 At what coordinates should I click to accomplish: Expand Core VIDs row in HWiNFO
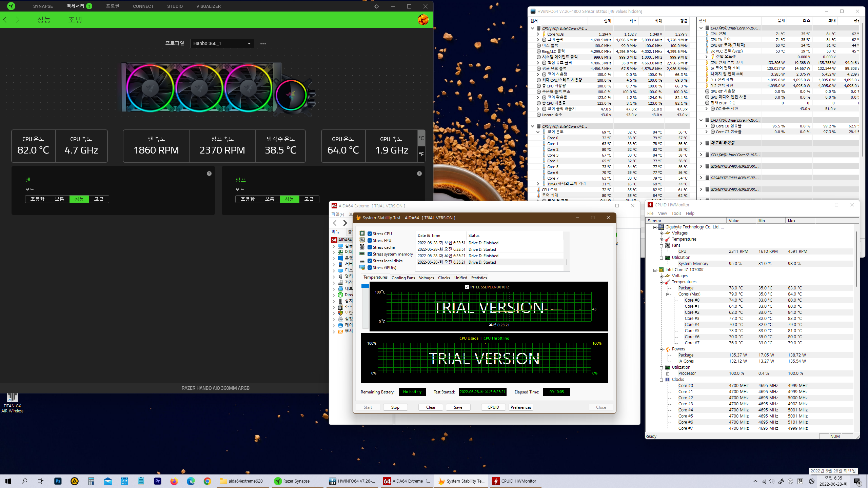(x=538, y=34)
